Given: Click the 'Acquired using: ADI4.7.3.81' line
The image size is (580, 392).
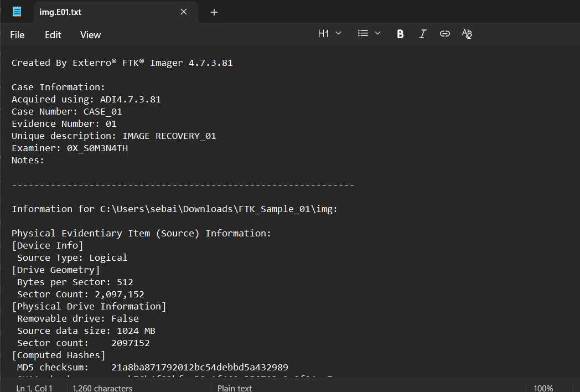Looking at the screenshot, I should click(86, 100).
